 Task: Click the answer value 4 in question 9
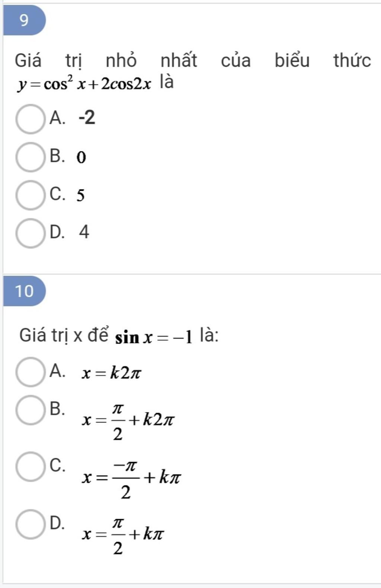pyautogui.click(x=84, y=232)
